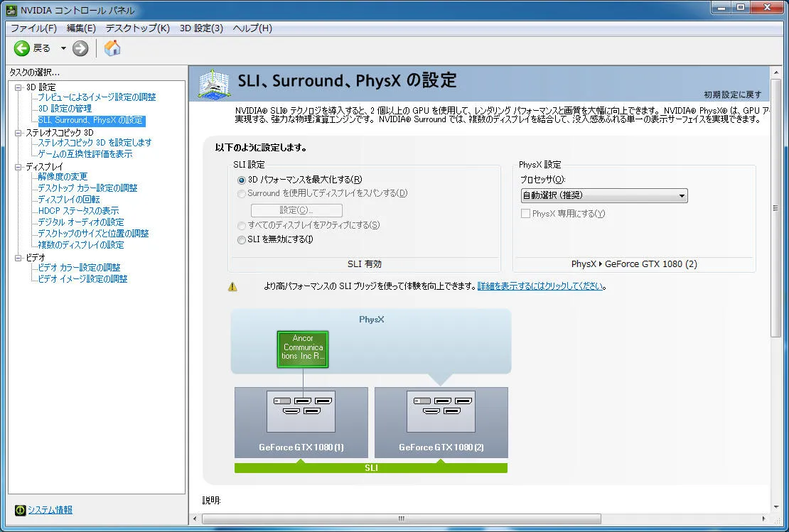Click the green SLI bar in diagram
This screenshot has height=532, width=789.
click(x=371, y=467)
